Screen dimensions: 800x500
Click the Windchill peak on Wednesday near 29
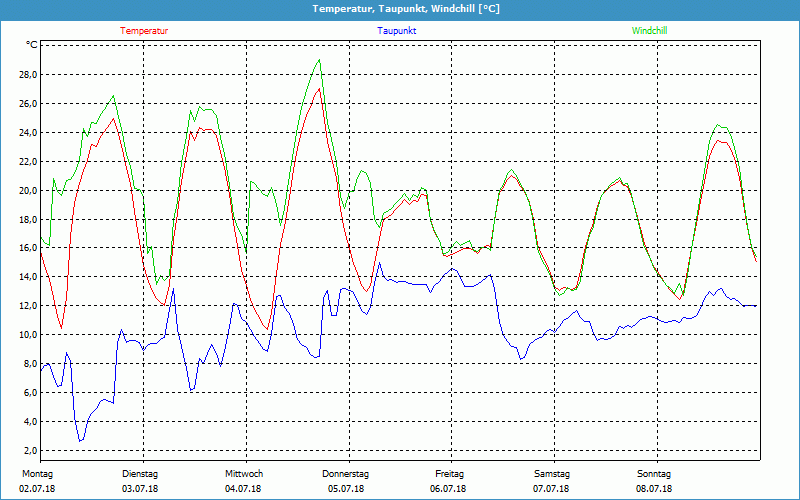(x=319, y=60)
